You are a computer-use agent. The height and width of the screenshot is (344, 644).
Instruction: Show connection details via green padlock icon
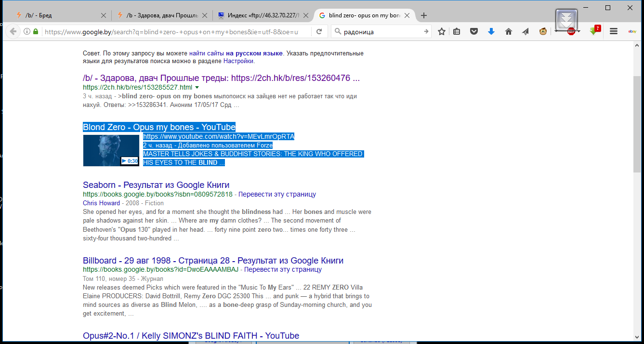(x=35, y=32)
